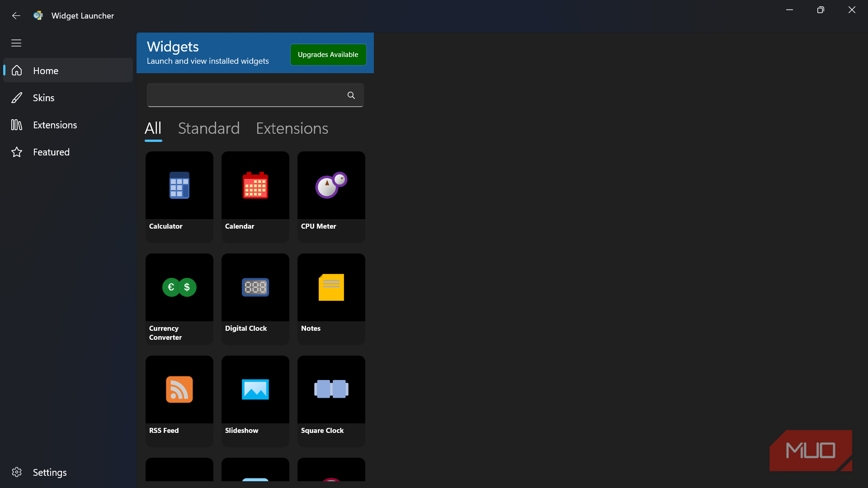Click the search magnifier icon

(x=351, y=95)
